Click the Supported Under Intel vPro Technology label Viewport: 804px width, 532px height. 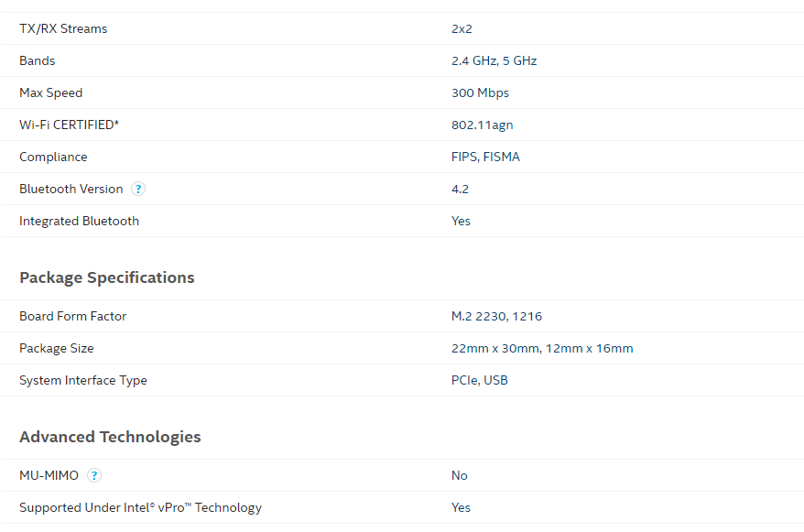[140, 507]
